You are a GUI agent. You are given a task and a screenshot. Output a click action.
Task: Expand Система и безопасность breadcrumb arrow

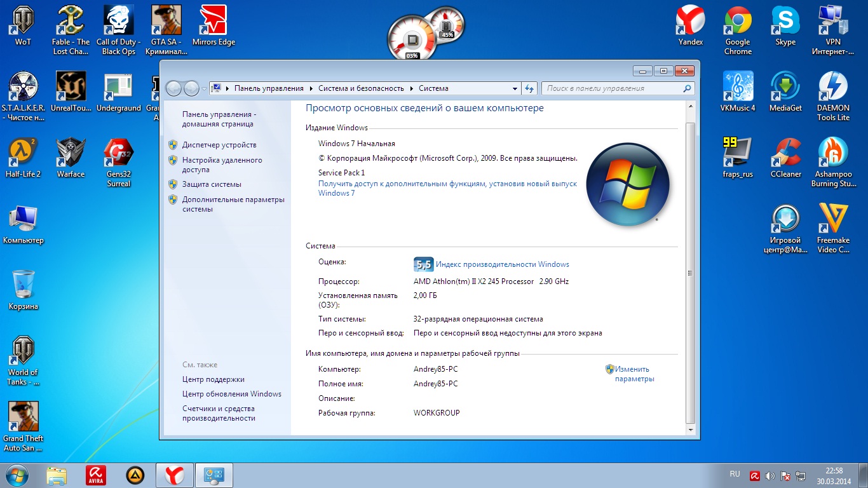point(411,88)
